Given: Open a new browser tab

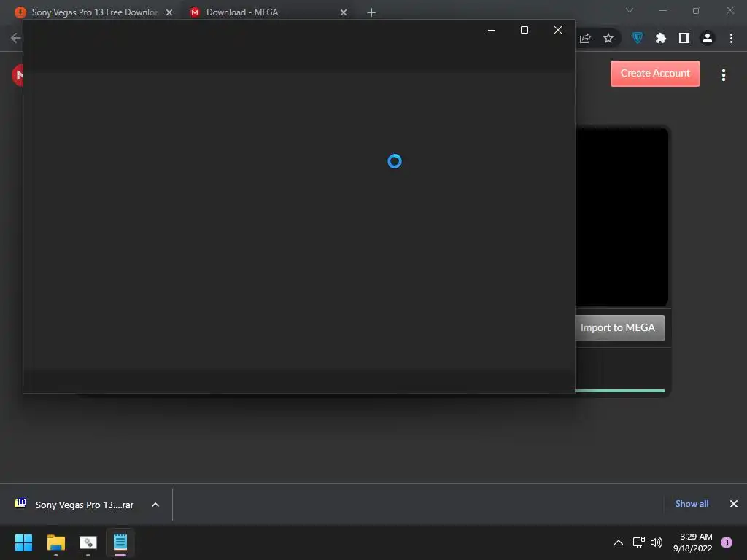Looking at the screenshot, I should (371, 12).
